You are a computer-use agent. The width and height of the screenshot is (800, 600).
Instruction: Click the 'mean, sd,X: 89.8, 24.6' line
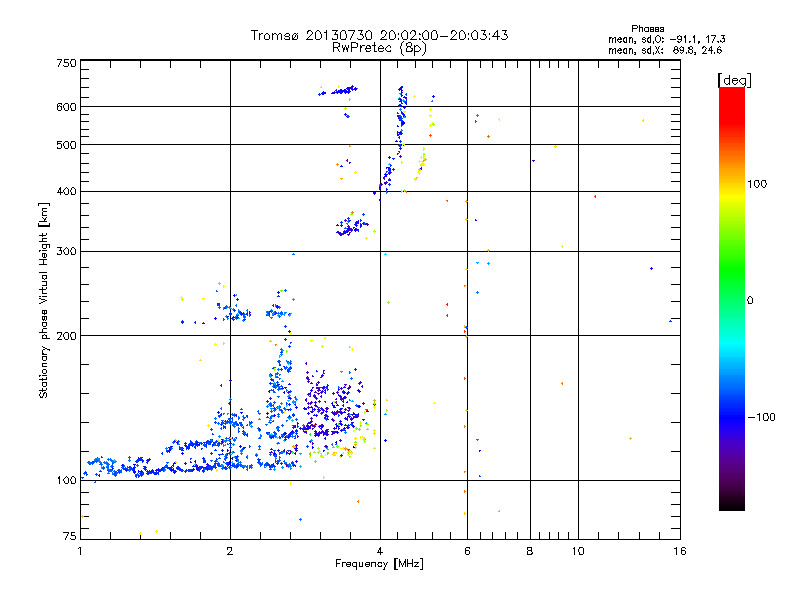665,50
